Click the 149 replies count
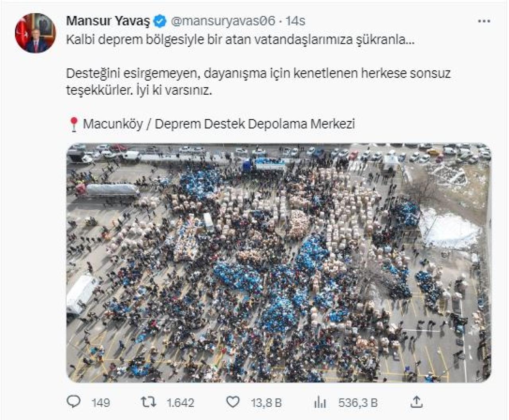Image resolution: width=509 pixels, height=420 pixels. coord(101,403)
